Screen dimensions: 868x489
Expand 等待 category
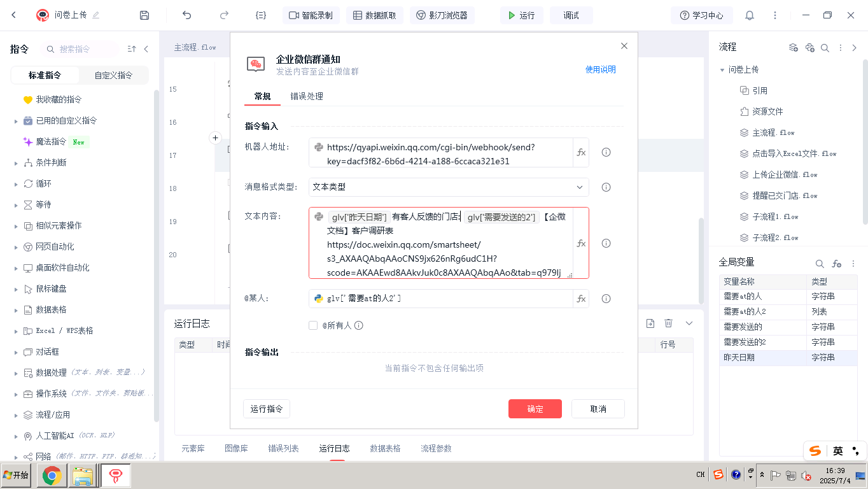[15, 204]
